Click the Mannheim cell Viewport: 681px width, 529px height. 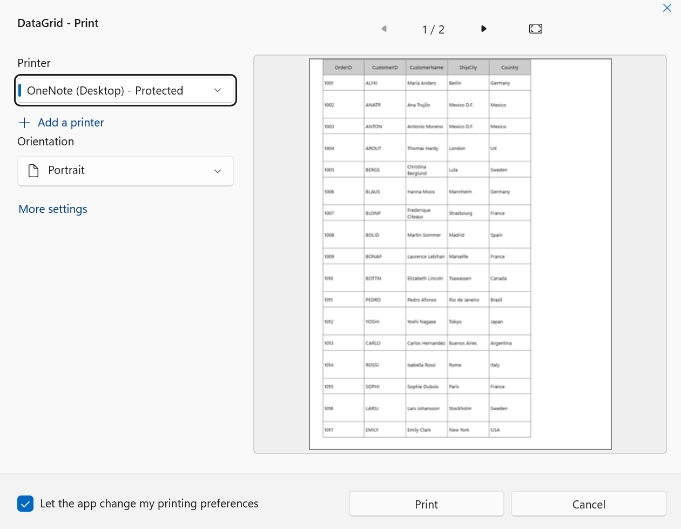coord(468,192)
